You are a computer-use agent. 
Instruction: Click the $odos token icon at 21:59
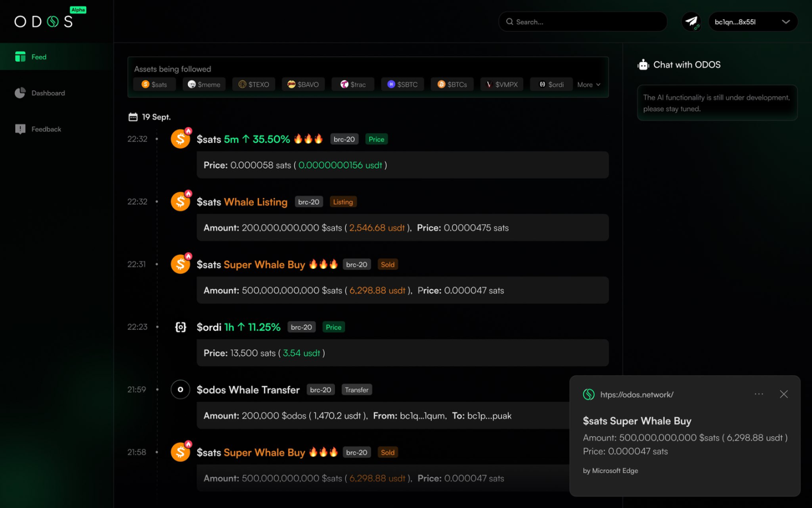pyautogui.click(x=180, y=389)
